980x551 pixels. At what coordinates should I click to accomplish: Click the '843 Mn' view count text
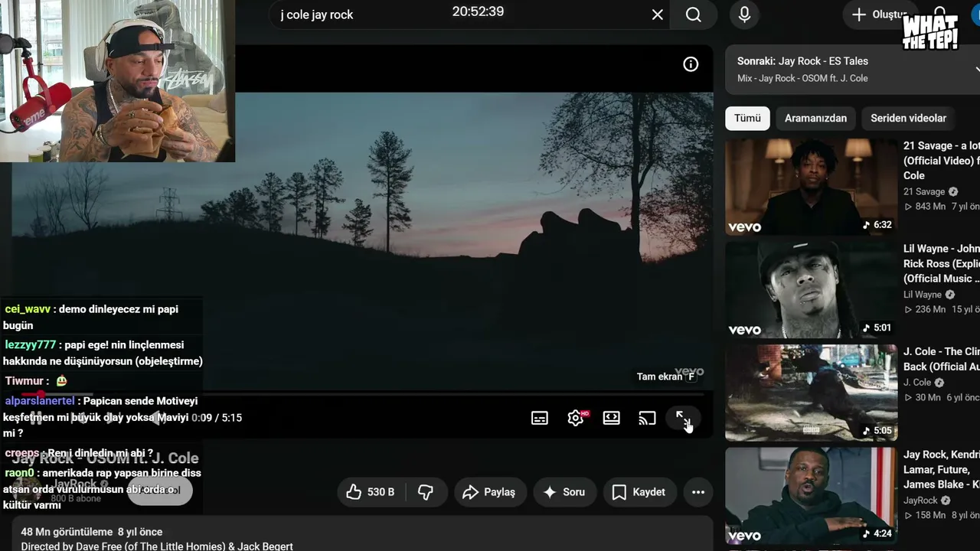[x=930, y=207]
